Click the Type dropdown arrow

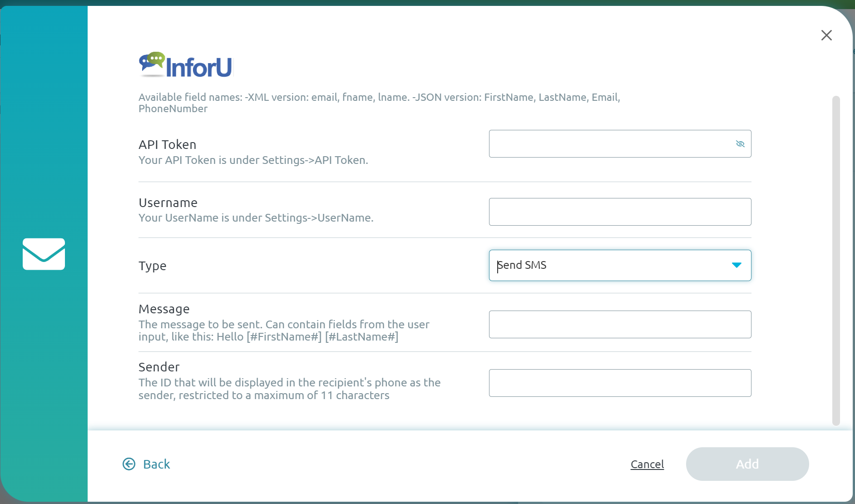(x=736, y=265)
